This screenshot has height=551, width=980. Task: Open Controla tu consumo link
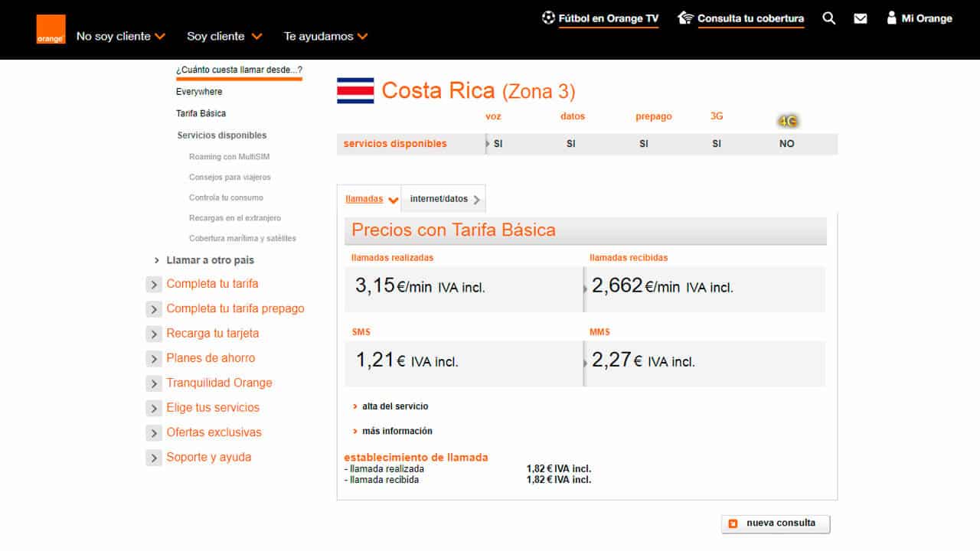coord(226,197)
